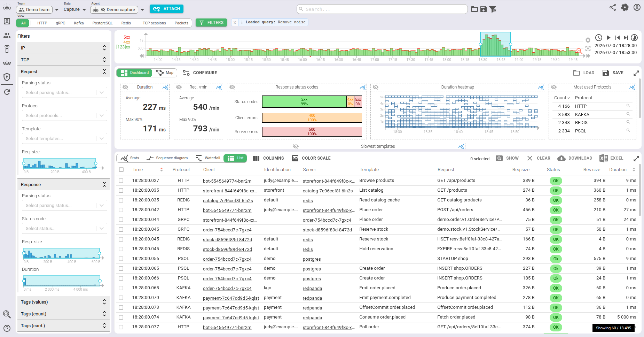Switch to the PostgreSQL view tab
The height and width of the screenshot is (337, 644).
click(x=102, y=23)
